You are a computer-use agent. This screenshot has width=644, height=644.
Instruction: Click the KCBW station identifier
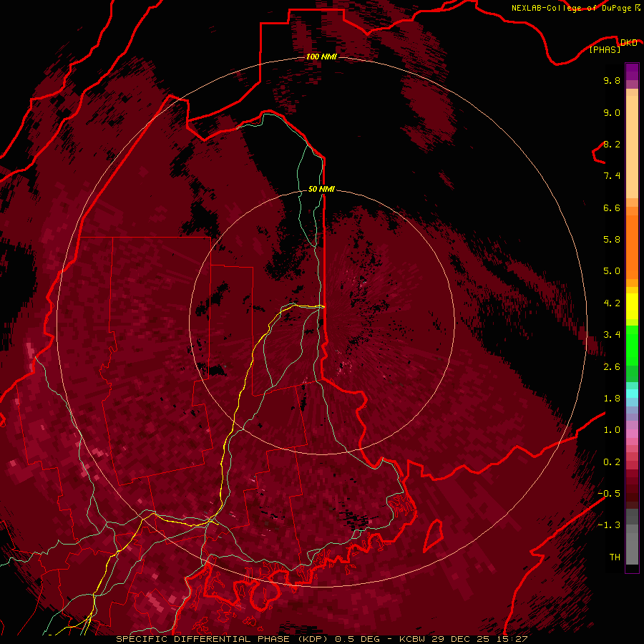(413, 639)
